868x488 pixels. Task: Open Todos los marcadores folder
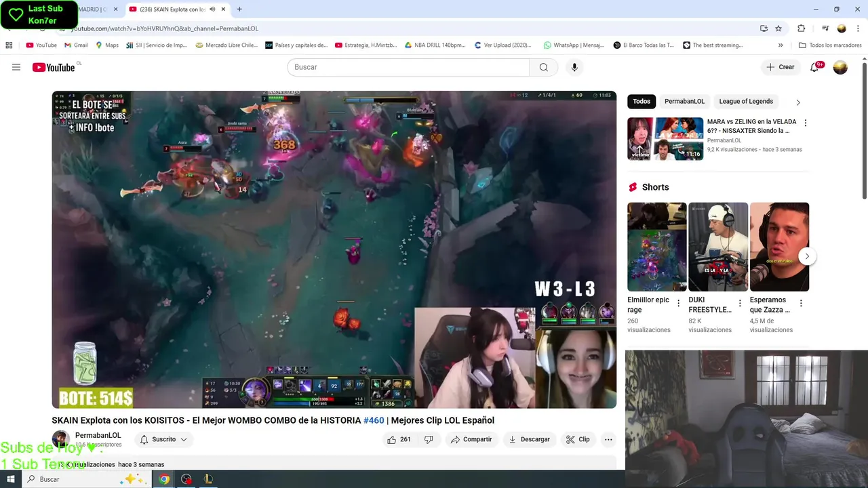pyautogui.click(x=830, y=45)
